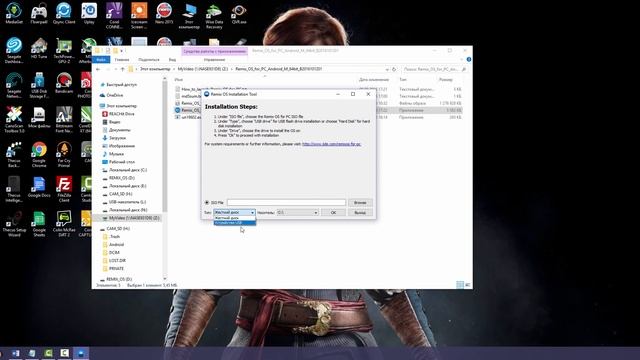This screenshot has width=640, height=360.
Task: Open the Nero 2015 desktop icon
Action: point(164,13)
